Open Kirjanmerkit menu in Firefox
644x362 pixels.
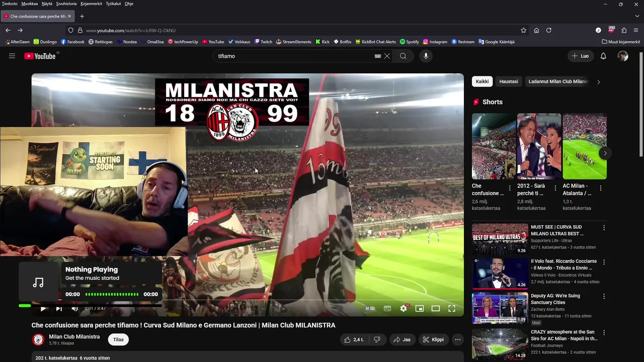point(91,4)
